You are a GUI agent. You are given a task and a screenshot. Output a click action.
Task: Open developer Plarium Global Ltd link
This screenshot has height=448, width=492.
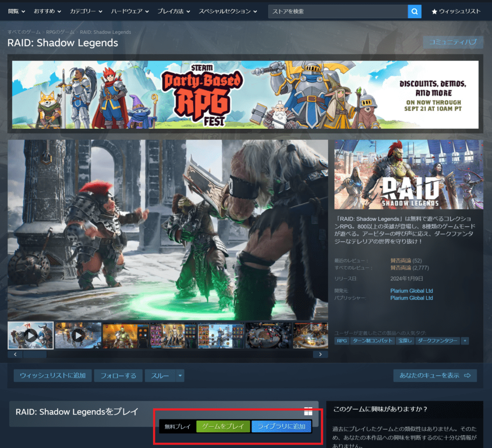[x=411, y=291]
